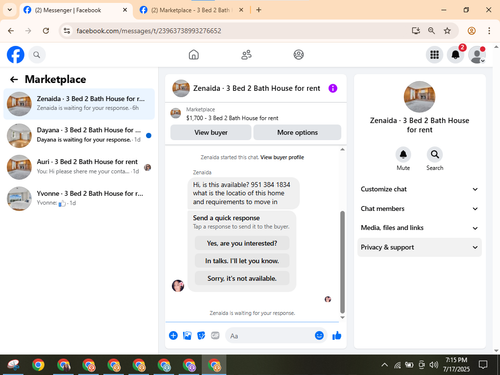Open the tab search dropdown arrow
This screenshot has height=375, width=500.
coord(10,10)
